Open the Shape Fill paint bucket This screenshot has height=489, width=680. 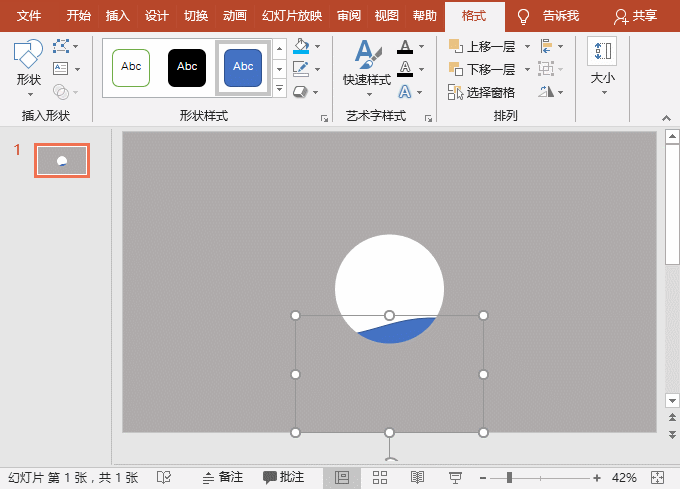point(301,46)
